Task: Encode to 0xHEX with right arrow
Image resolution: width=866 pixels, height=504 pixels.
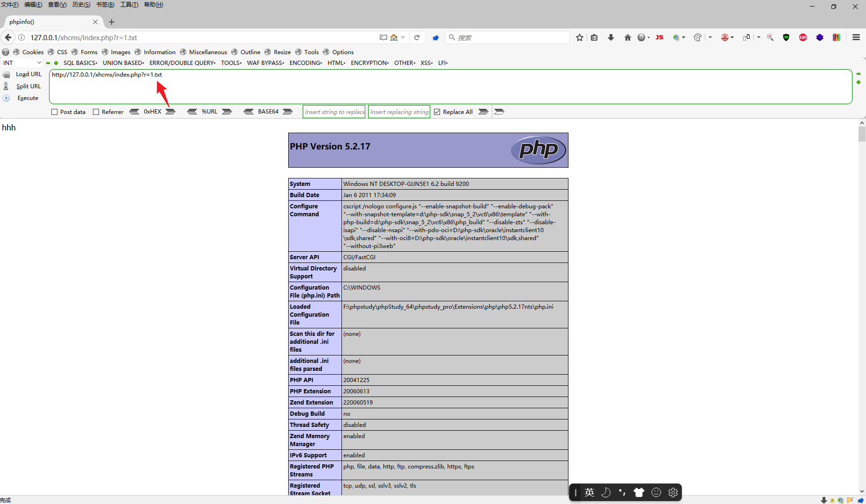Action: pyautogui.click(x=170, y=112)
